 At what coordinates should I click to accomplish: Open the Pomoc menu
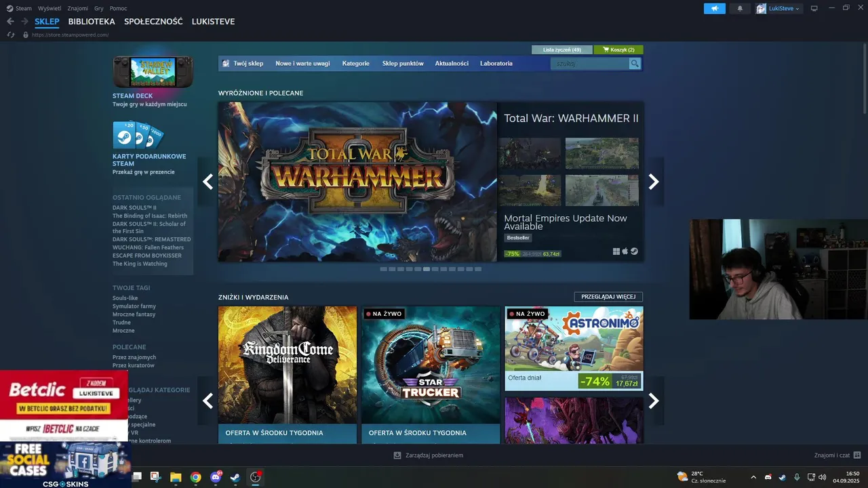pos(118,8)
